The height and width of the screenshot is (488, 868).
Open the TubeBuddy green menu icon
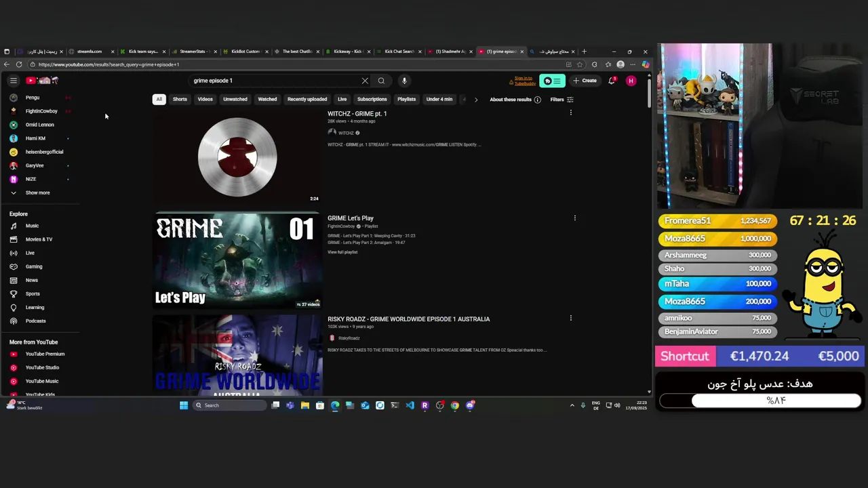coord(552,81)
